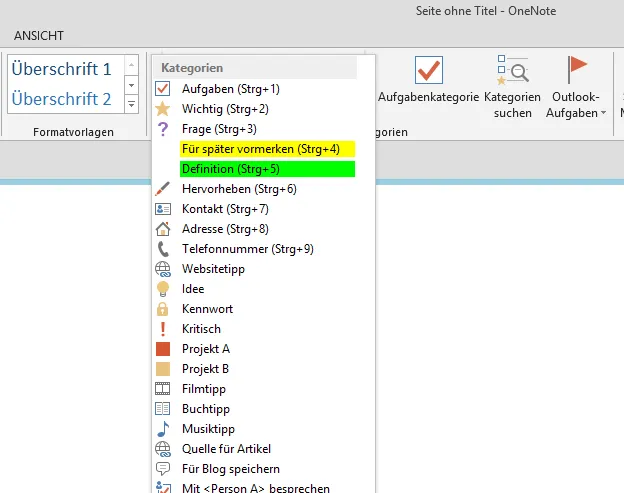
Task: Click the Musiktipp label
Action: coord(208,429)
